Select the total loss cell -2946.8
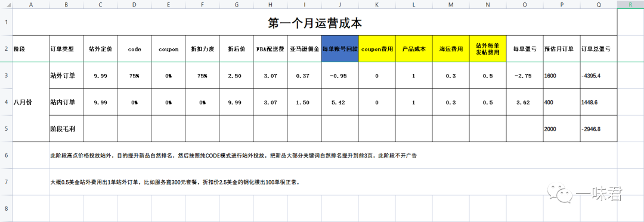The height and width of the screenshot is (222, 644). click(x=599, y=129)
